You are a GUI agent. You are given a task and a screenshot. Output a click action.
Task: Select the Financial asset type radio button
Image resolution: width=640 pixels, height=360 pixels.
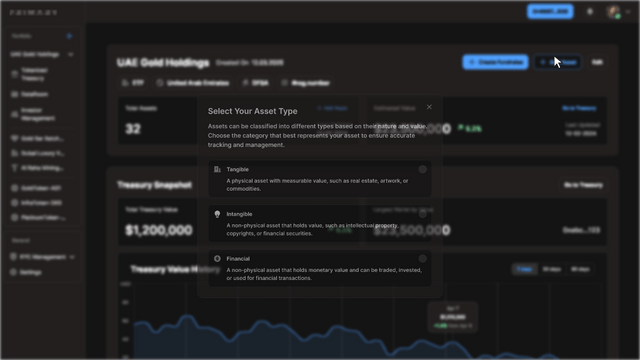click(422, 259)
